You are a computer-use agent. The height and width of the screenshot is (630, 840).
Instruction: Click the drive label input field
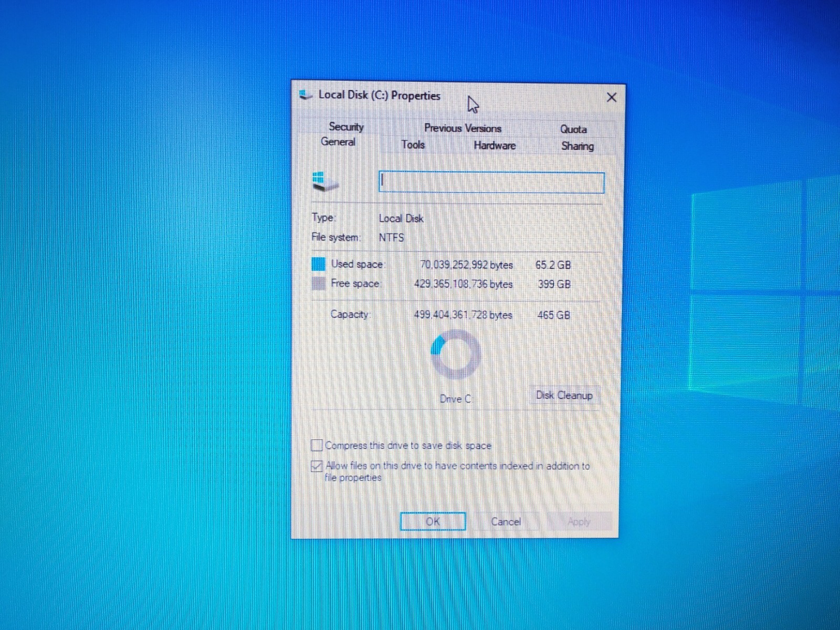pyautogui.click(x=491, y=182)
